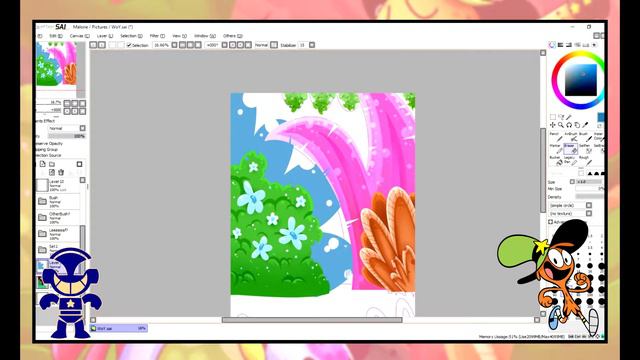Screen dimensions: 640x360
Task: Open the rotation angle dropdown in toolbar
Action: click(x=224, y=45)
